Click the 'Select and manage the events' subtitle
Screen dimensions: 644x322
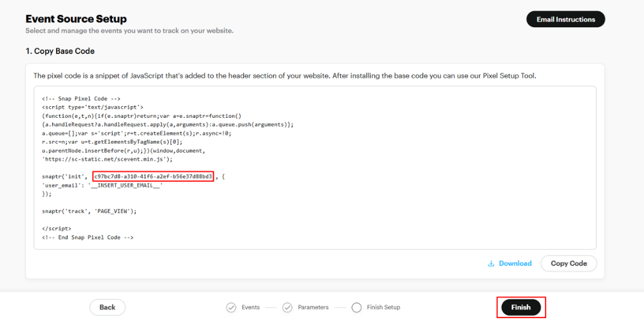click(129, 31)
